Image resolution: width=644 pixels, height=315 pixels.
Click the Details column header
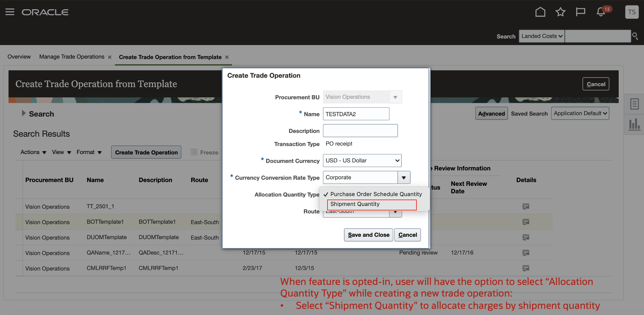click(x=526, y=180)
